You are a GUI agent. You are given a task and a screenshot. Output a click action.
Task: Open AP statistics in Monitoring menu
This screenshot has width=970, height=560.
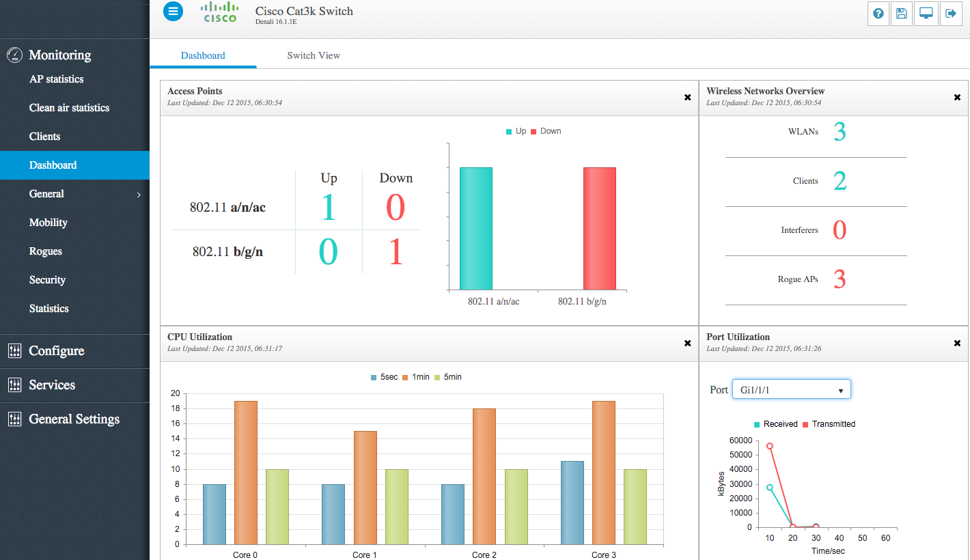click(x=57, y=79)
